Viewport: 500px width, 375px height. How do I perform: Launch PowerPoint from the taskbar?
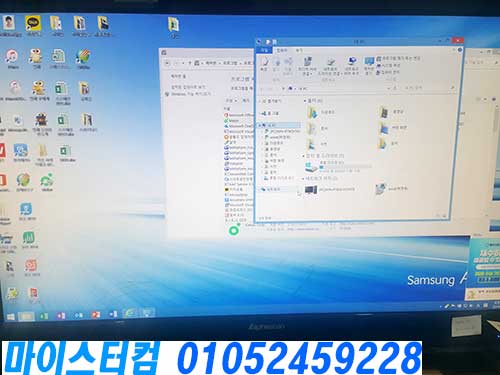[96, 315]
